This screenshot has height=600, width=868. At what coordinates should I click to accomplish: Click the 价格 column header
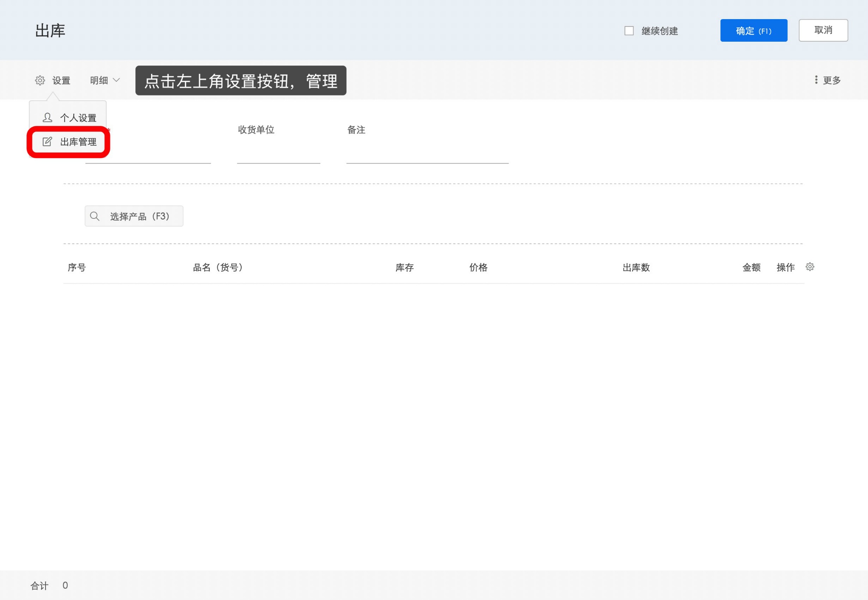tap(478, 267)
